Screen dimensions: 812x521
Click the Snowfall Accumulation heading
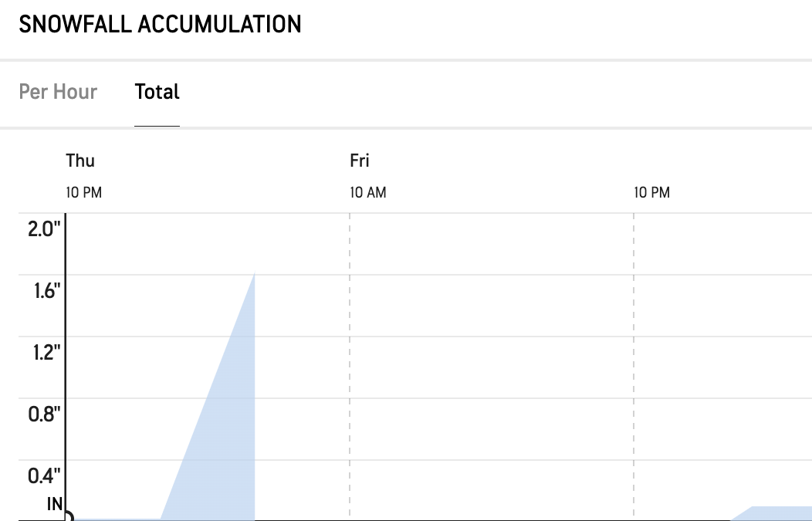(160, 25)
